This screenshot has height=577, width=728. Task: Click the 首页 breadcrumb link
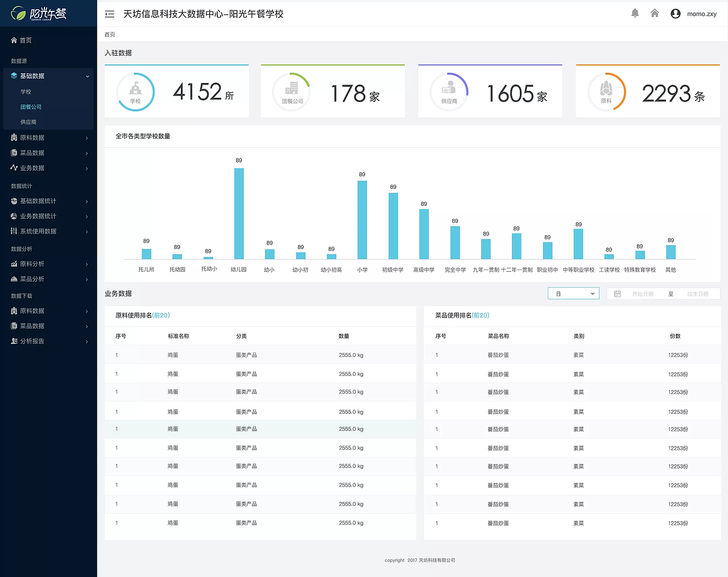tap(110, 35)
